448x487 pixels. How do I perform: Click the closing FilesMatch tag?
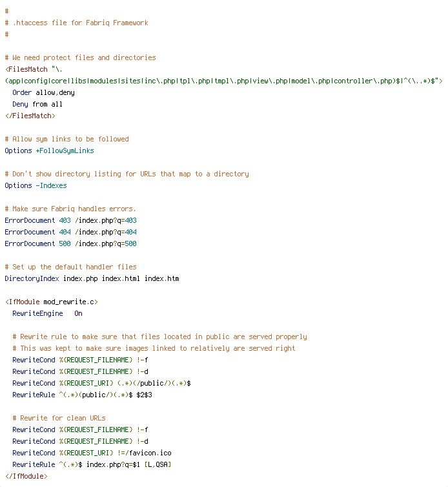30,116
